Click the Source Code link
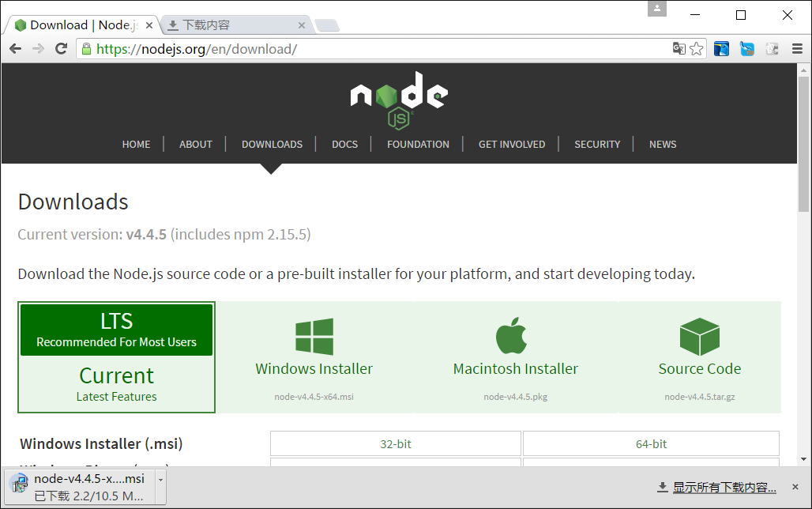812x509 pixels. [700, 368]
